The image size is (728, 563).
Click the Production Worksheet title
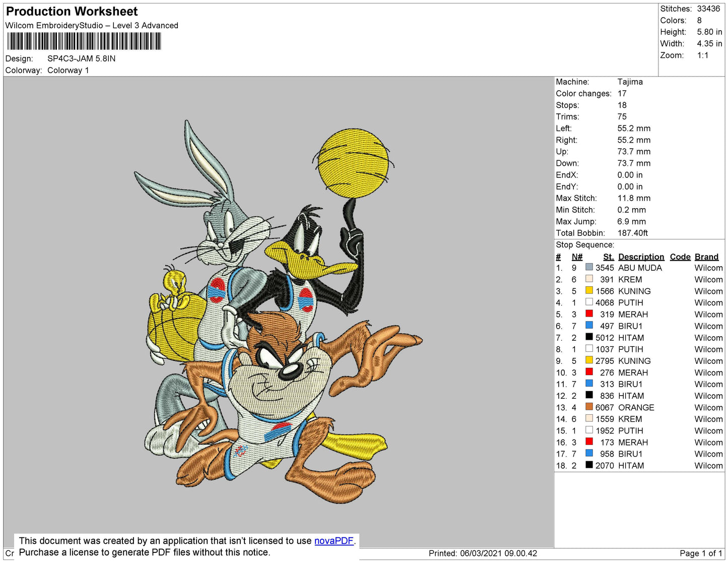72,12
